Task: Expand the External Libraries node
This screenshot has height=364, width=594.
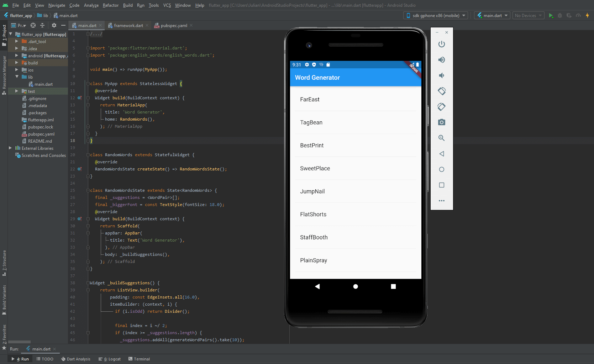Action: coord(10,148)
